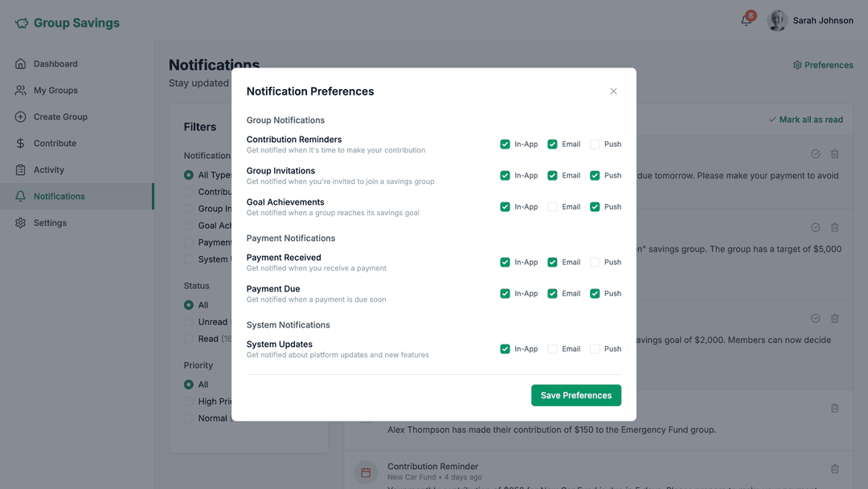Click the Save Preferences button

click(576, 395)
